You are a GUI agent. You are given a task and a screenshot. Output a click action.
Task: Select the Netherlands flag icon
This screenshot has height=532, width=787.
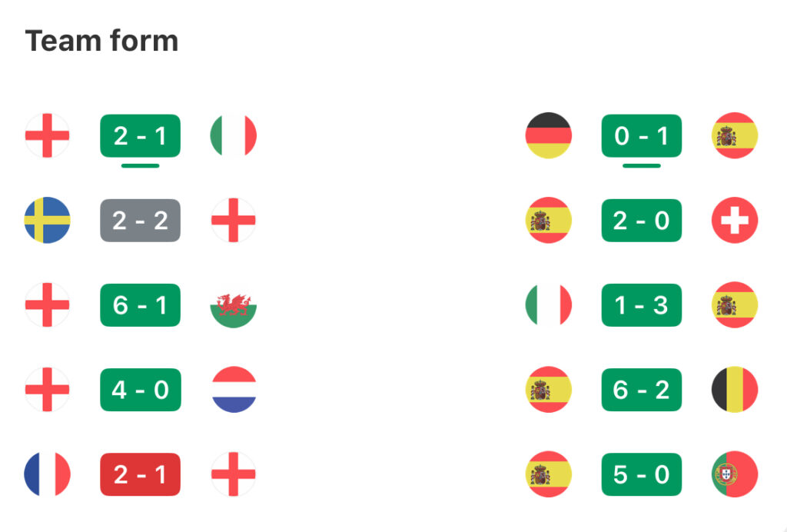(x=234, y=390)
